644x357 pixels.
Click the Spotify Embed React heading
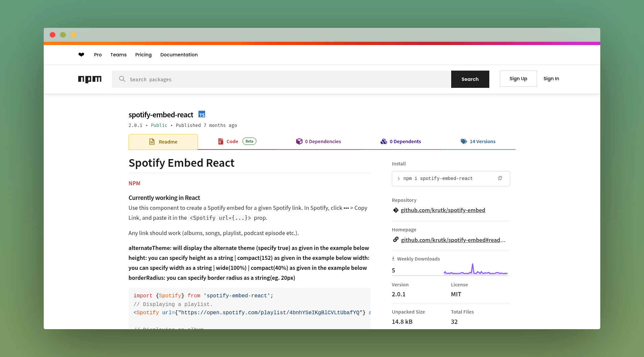[182, 163]
